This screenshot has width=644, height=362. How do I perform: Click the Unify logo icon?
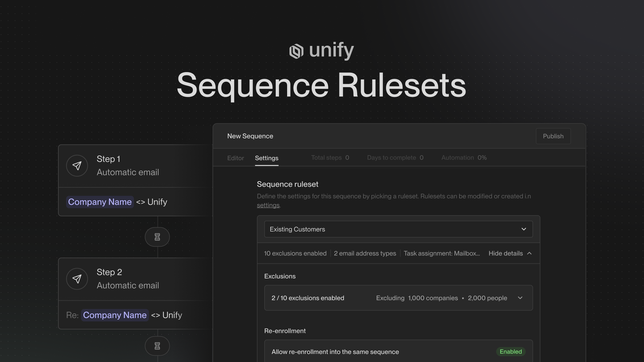tap(296, 51)
